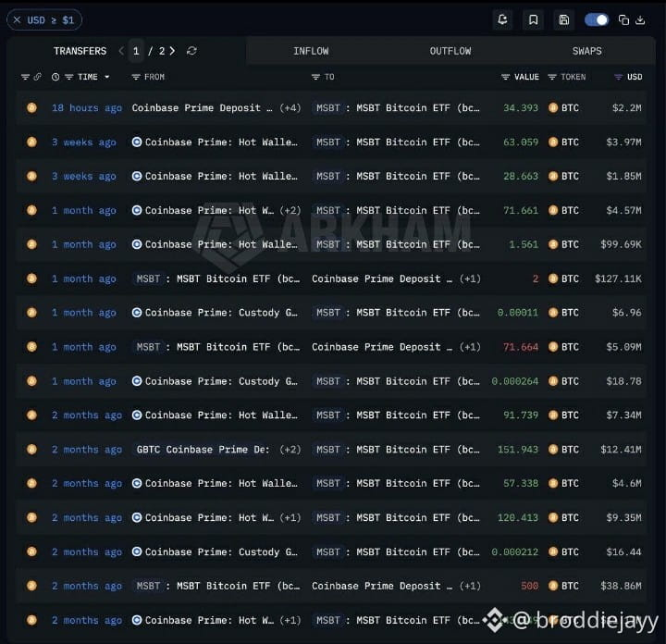Open the GBTC Coinbase Prime De: sender
666x644 pixels.
203,450
